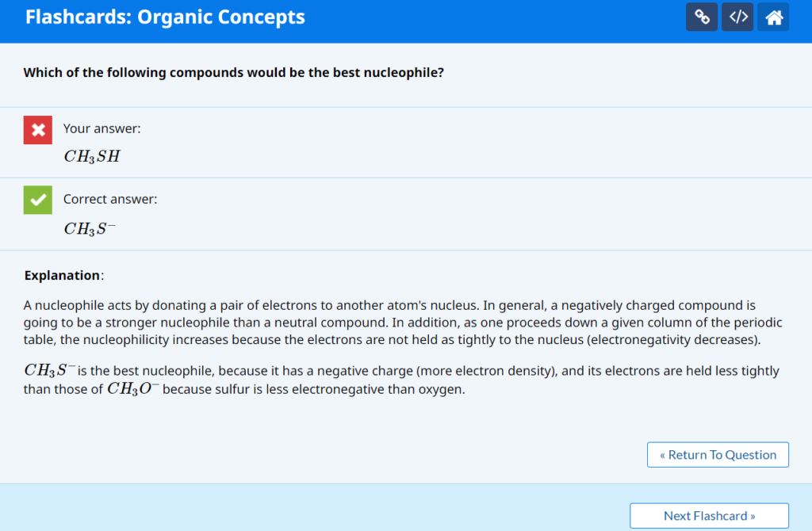This screenshot has width=812, height=531.
Task: Select the "Your answer:" label
Action: click(x=102, y=128)
